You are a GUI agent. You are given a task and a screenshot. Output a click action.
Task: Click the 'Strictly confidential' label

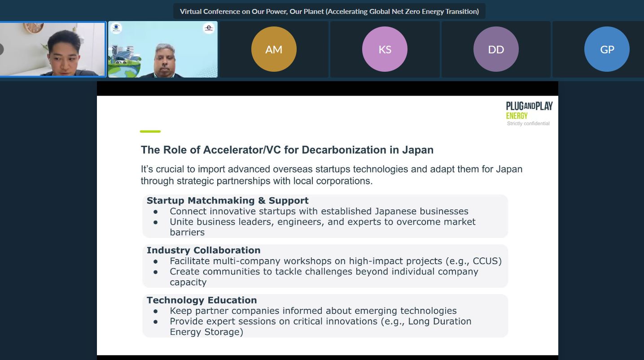coord(528,124)
